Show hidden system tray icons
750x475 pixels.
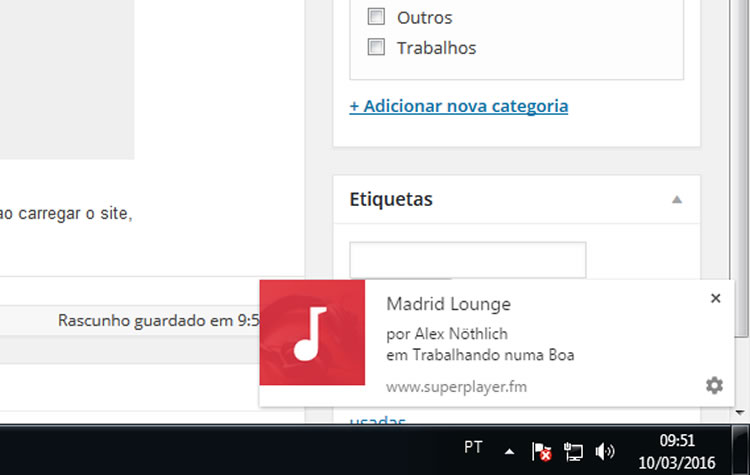[509, 451]
